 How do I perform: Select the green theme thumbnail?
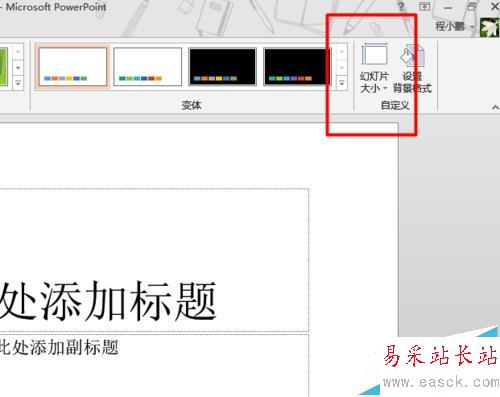[x=4, y=67]
